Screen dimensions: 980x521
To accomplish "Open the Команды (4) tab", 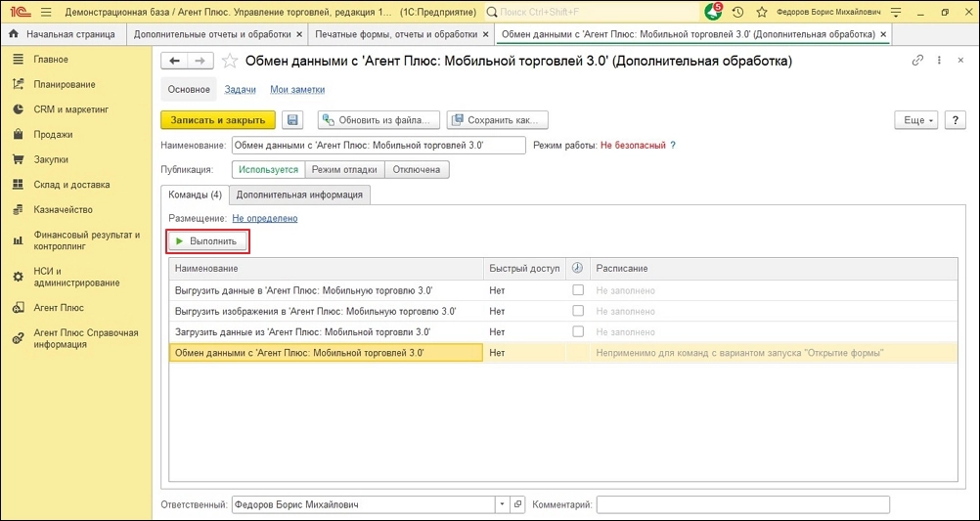I will point(195,195).
